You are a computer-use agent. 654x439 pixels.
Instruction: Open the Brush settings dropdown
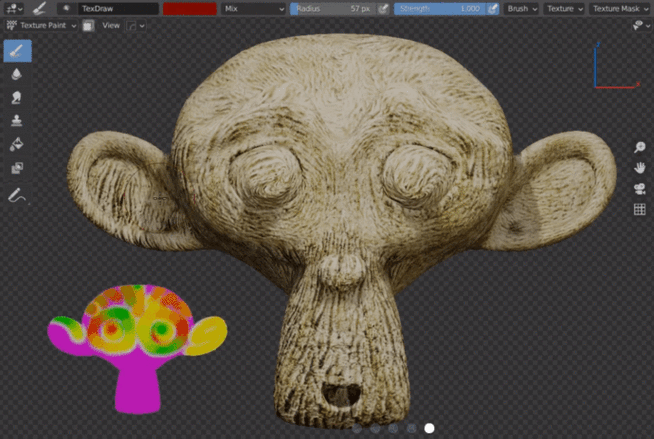point(521,8)
